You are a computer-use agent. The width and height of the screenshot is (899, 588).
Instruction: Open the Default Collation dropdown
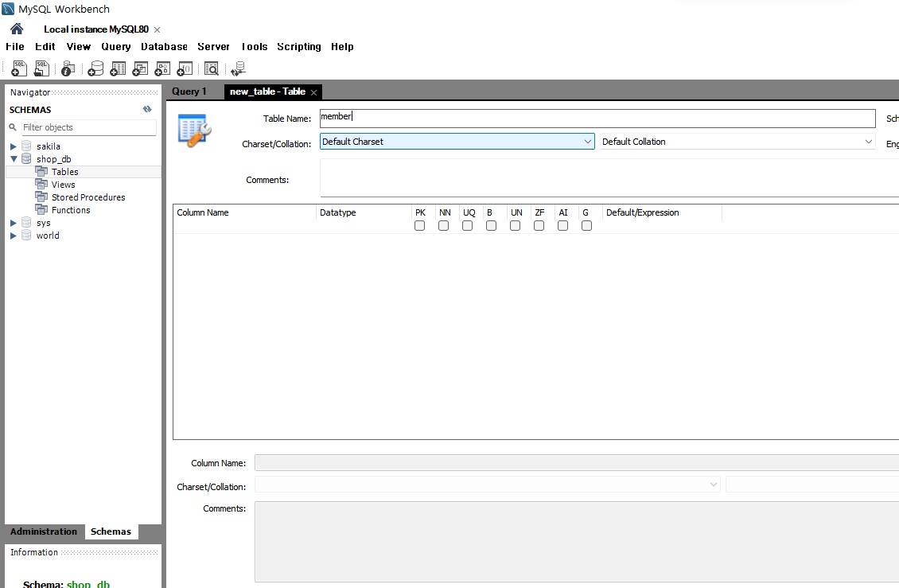pyautogui.click(x=737, y=141)
